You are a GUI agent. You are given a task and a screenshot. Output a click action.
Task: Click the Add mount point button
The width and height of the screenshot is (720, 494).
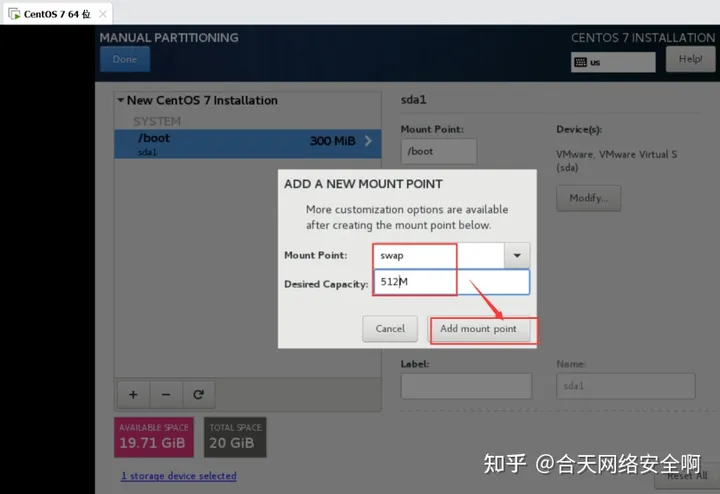pos(478,329)
